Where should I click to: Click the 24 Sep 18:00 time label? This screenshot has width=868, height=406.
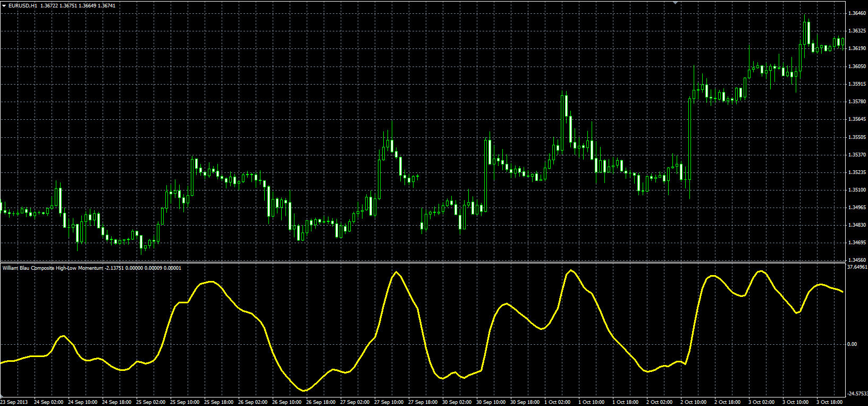[116, 402]
